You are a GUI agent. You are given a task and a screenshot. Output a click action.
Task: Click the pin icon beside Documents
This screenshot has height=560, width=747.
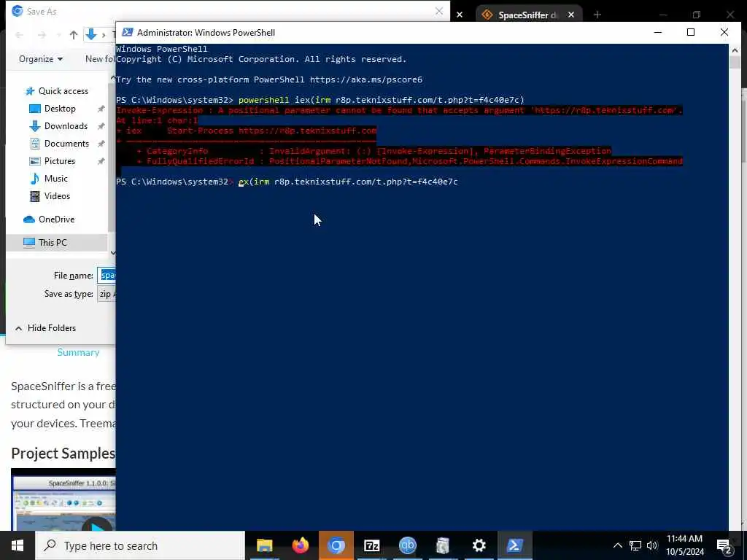click(x=101, y=144)
